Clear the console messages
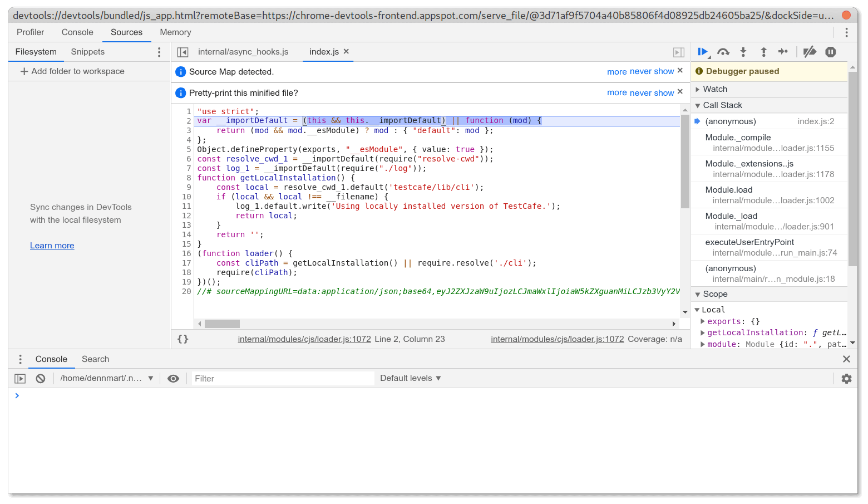868x504 pixels. pos(40,378)
